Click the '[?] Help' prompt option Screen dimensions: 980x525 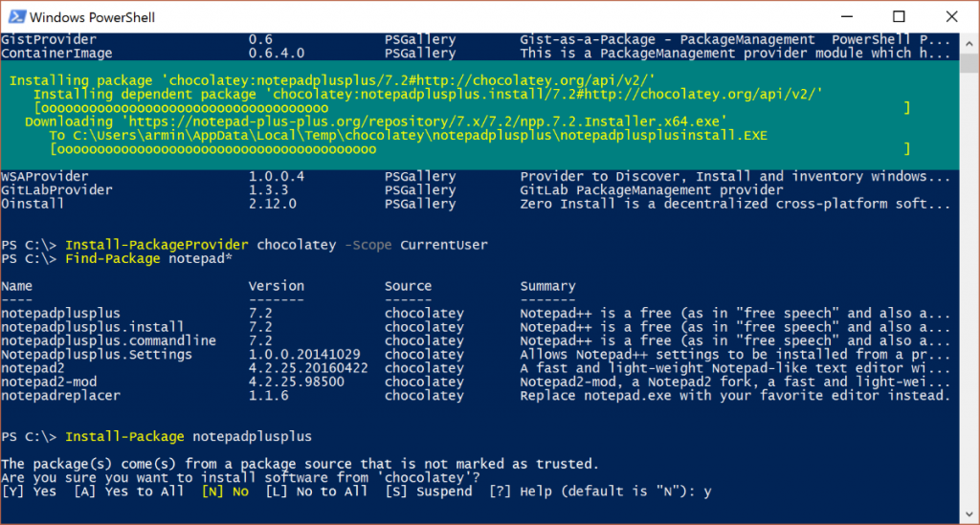520,492
